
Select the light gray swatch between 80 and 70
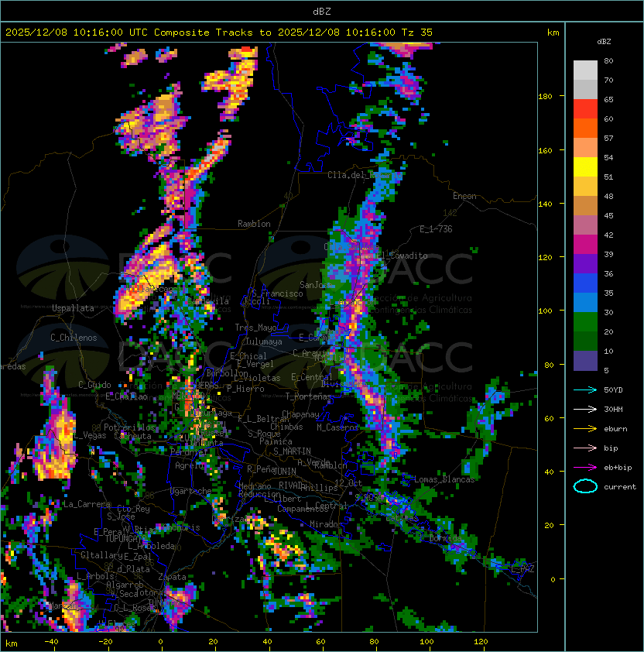coord(585,70)
